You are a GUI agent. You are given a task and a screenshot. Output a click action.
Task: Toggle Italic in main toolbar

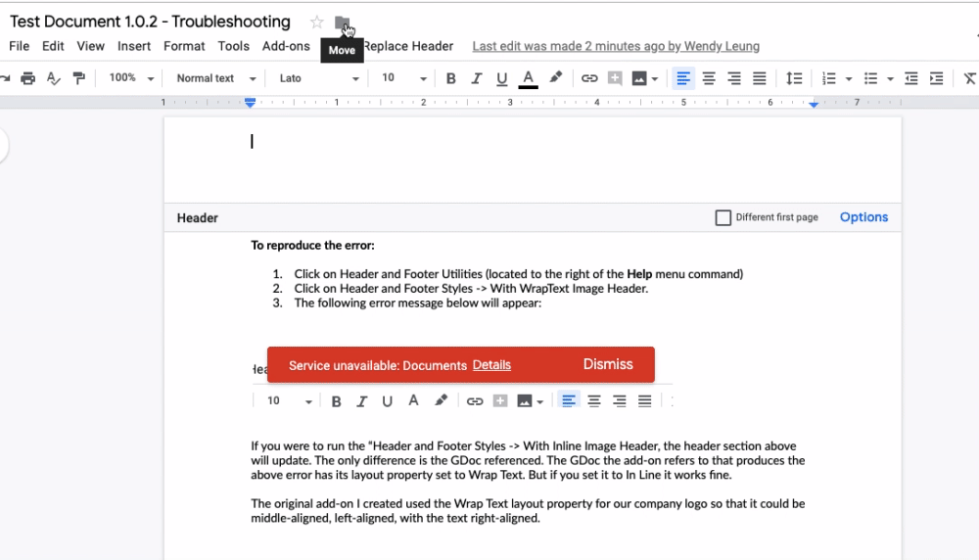pos(477,78)
